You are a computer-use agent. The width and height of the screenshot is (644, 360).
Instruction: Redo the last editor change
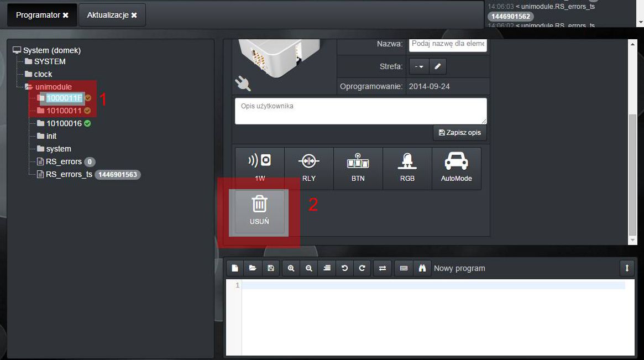[x=362, y=268]
